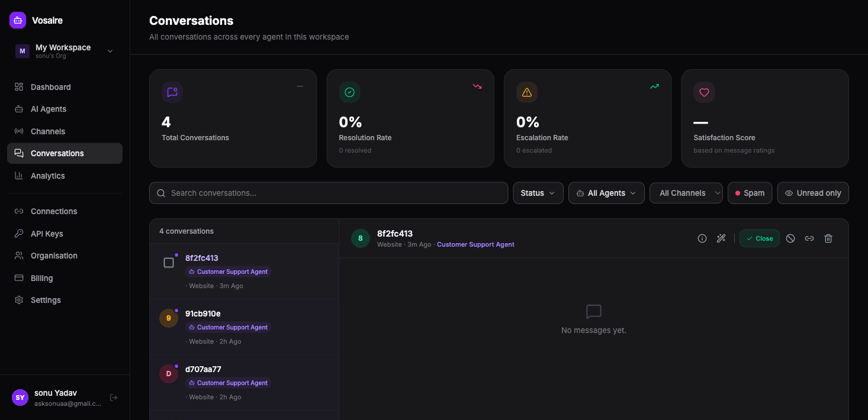Screen dimensions: 868x420
Task: Tick the checkbox for conversation 8f2fc413
Action: [x=169, y=263]
